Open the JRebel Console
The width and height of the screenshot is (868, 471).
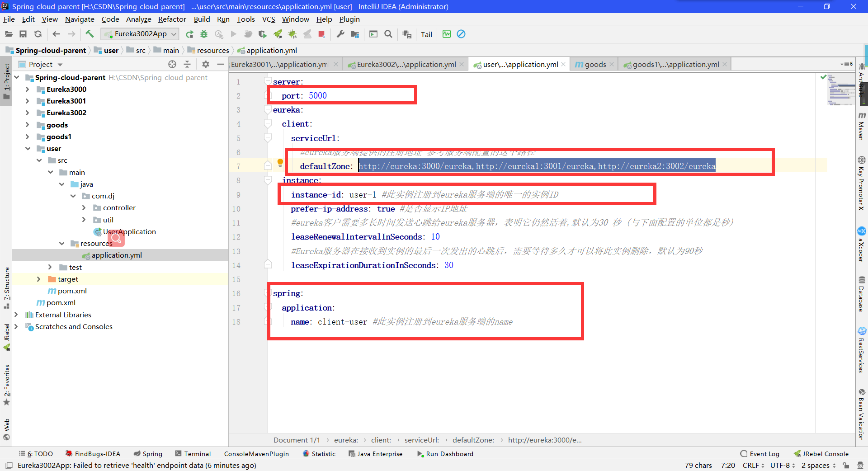click(821, 454)
